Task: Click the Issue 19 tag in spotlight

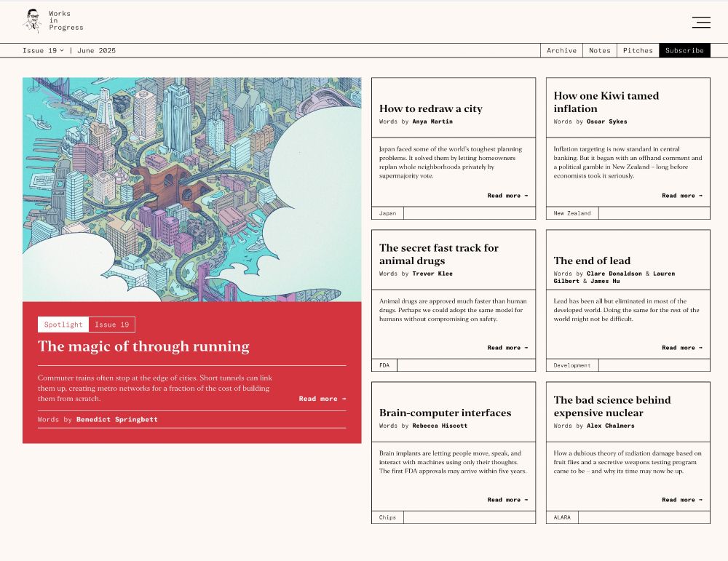Action: (x=112, y=325)
